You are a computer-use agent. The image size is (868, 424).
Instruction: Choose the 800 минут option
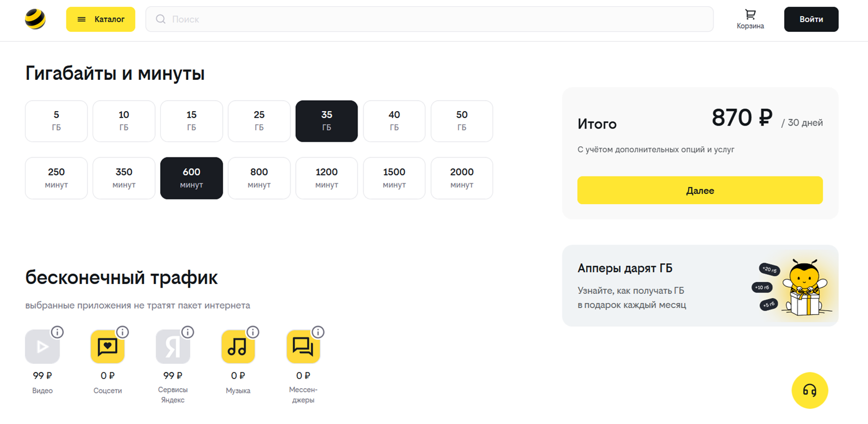(x=259, y=178)
